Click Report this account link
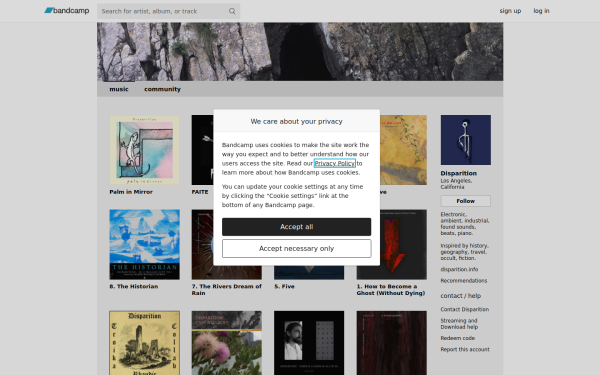Viewport: 600px width, 375px height. pos(465,349)
